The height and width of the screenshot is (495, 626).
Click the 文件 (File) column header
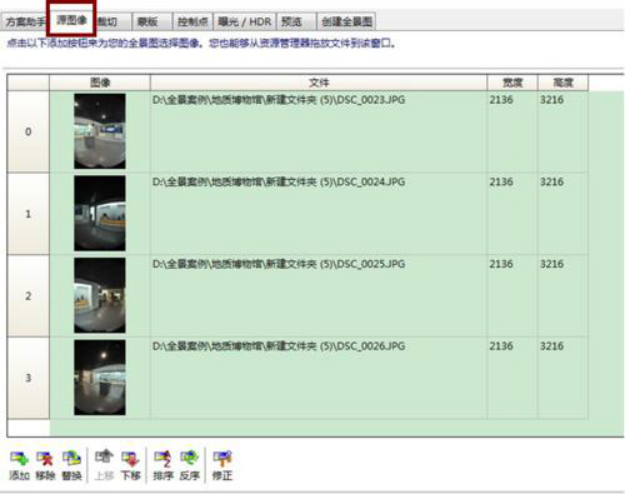[318, 82]
